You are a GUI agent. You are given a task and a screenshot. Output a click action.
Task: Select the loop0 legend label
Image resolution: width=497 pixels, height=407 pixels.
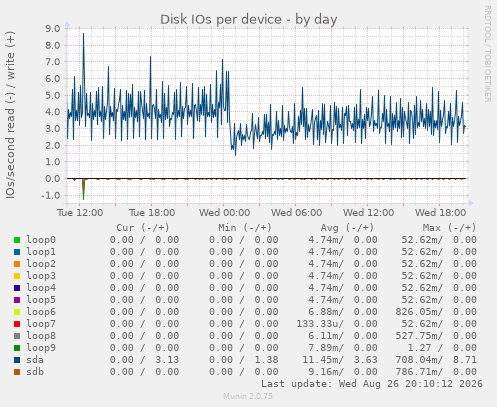click(x=41, y=240)
